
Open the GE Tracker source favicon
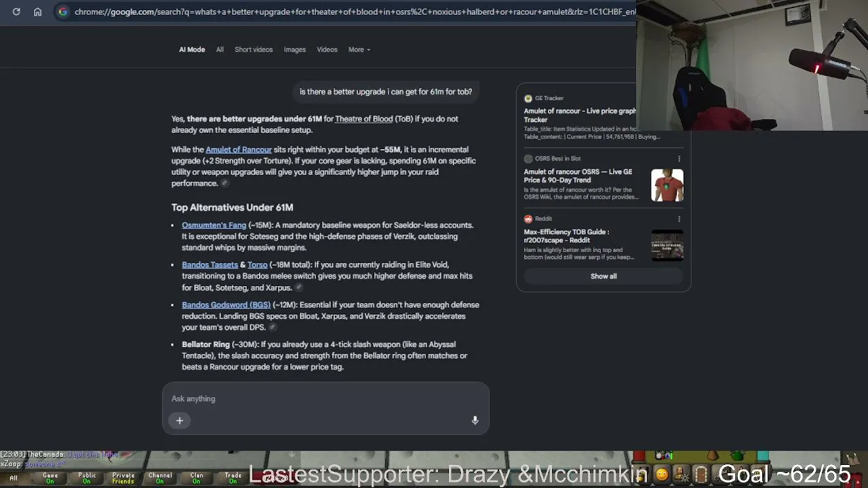pyautogui.click(x=528, y=98)
